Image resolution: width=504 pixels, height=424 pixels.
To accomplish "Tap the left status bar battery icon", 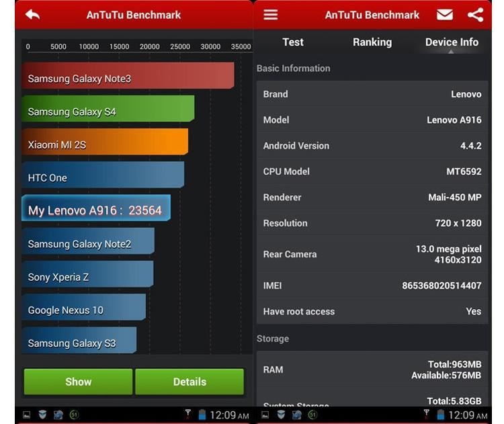I will 202,415.
